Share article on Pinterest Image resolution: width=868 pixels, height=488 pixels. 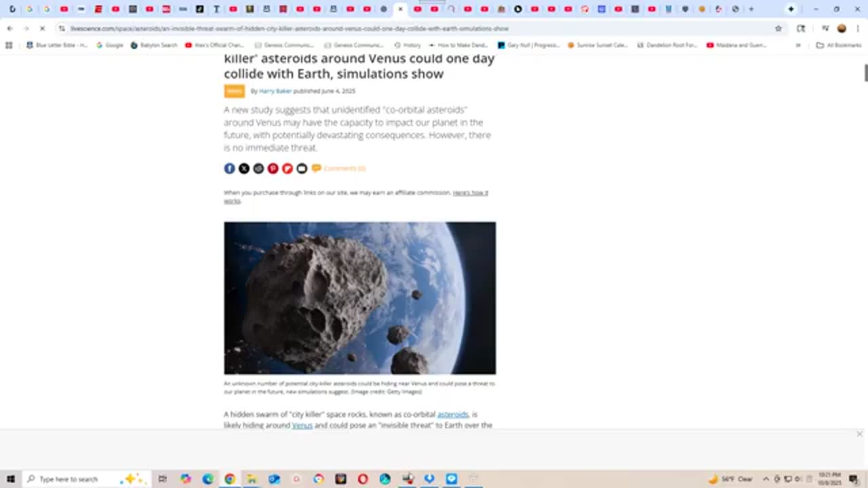pos(273,168)
